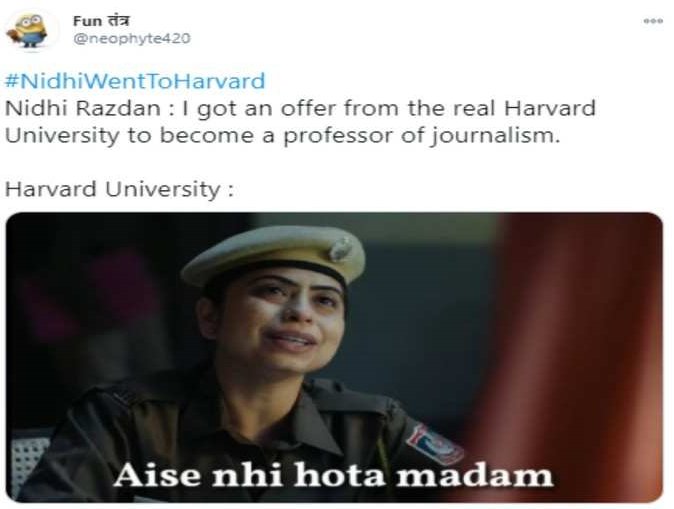Click the word "University" starting second line
The height and width of the screenshot is (509, 674).
[x=62, y=136]
